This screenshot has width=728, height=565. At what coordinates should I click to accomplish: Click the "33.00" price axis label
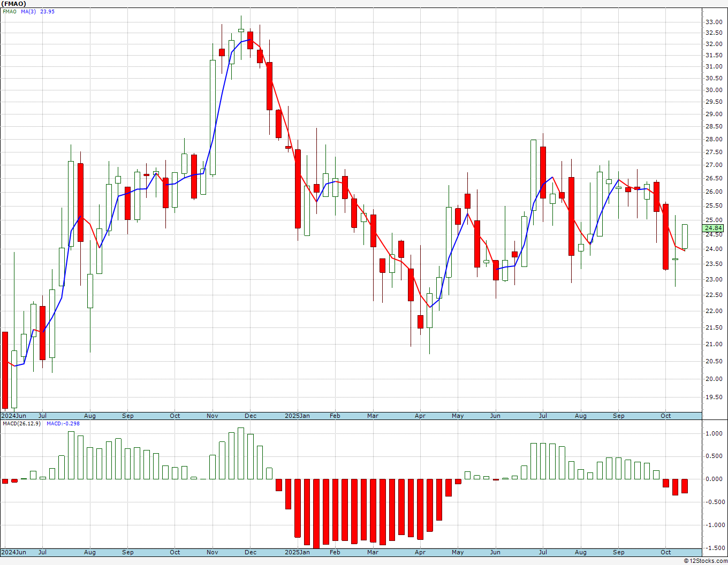(x=714, y=22)
